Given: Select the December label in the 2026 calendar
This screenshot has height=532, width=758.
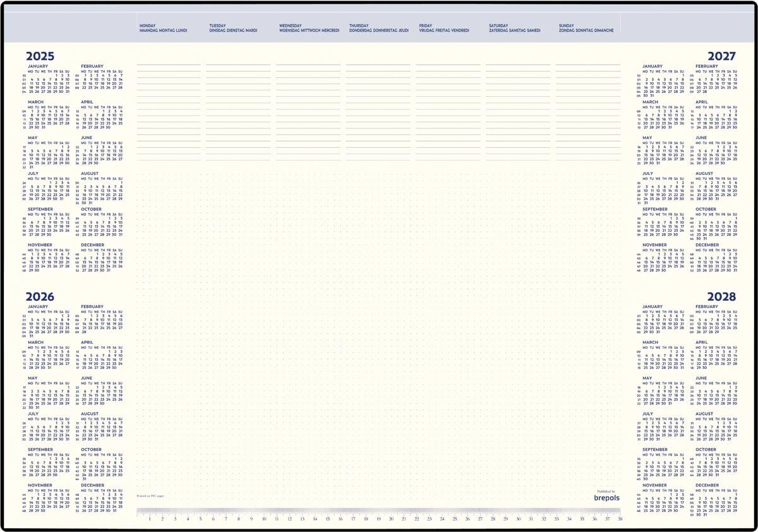Looking at the screenshot, I should 93,486.
